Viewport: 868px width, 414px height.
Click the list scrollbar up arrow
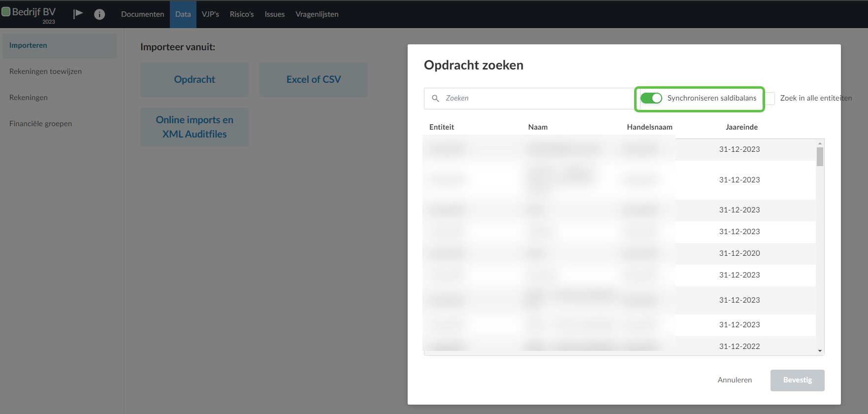pos(820,143)
